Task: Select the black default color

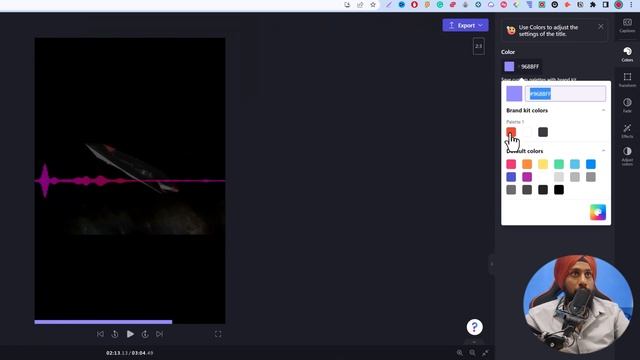Action: coord(559,190)
